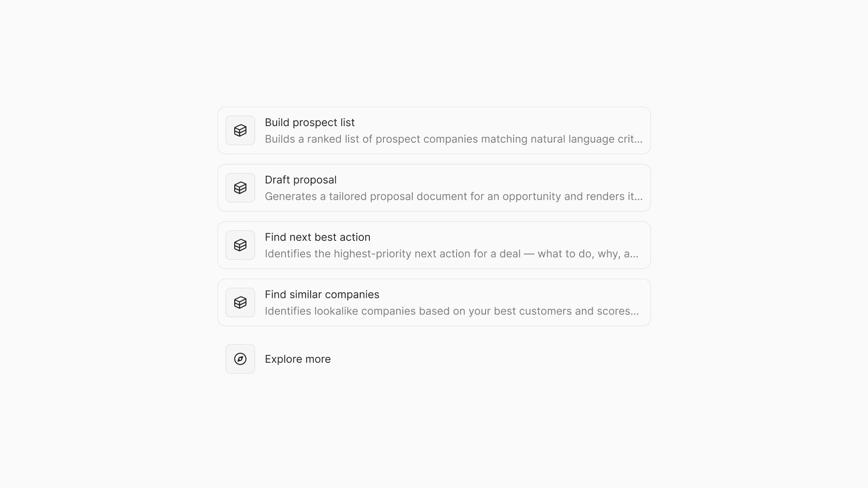Open the Draft proposal skill title

(x=301, y=180)
